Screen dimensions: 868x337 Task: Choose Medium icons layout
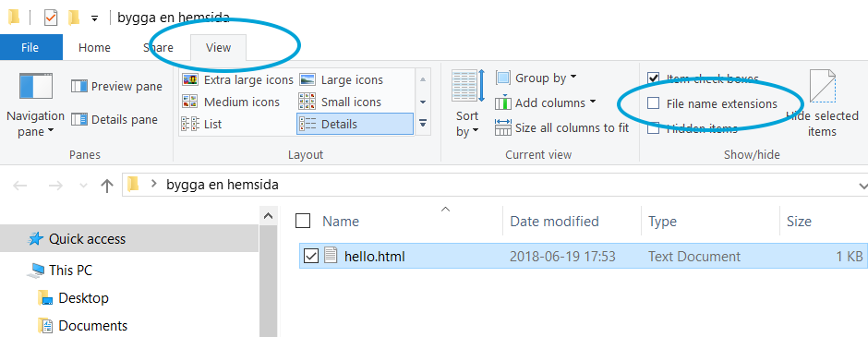(231, 102)
